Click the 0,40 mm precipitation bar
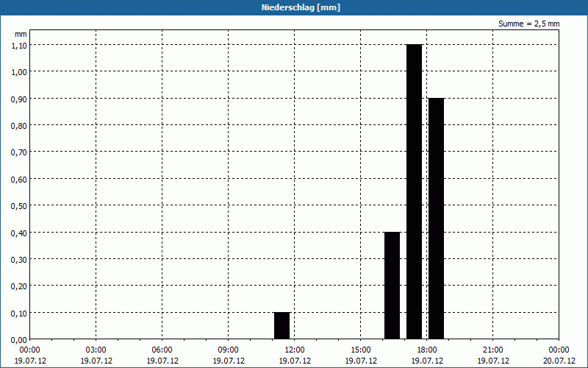Viewport: 588px width, 368px height. click(392, 286)
